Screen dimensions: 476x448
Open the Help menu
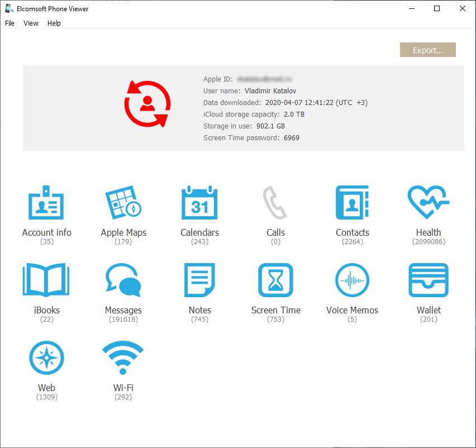coord(54,23)
